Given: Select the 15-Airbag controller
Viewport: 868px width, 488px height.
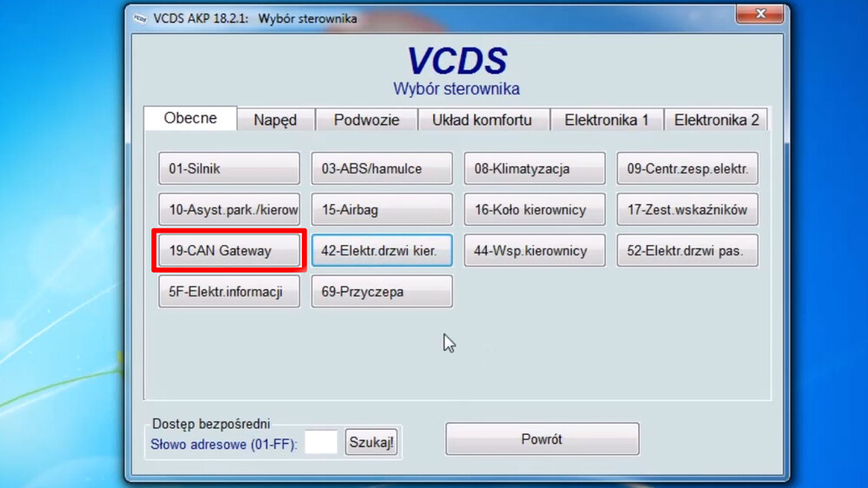Looking at the screenshot, I should tap(382, 209).
